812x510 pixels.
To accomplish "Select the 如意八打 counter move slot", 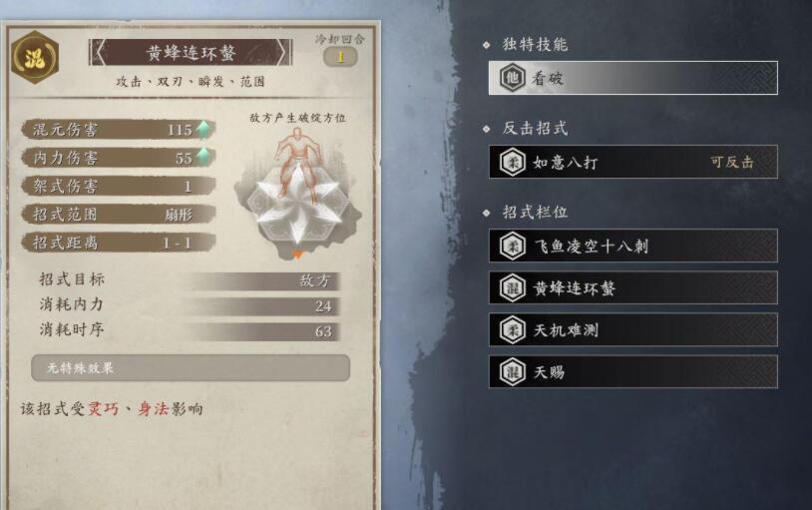I will [x=632, y=162].
